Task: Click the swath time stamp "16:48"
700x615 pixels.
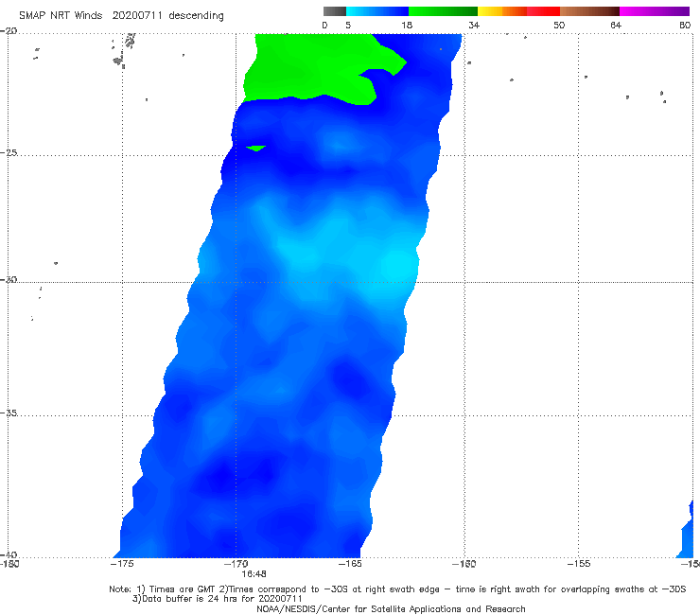Action: 254,574
